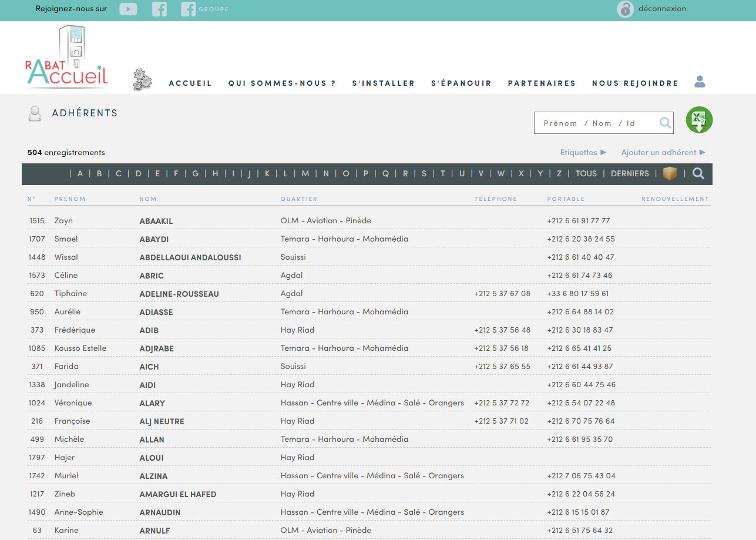Show all members with TOUS
Image resolution: width=756 pixels, height=540 pixels.
(x=586, y=174)
